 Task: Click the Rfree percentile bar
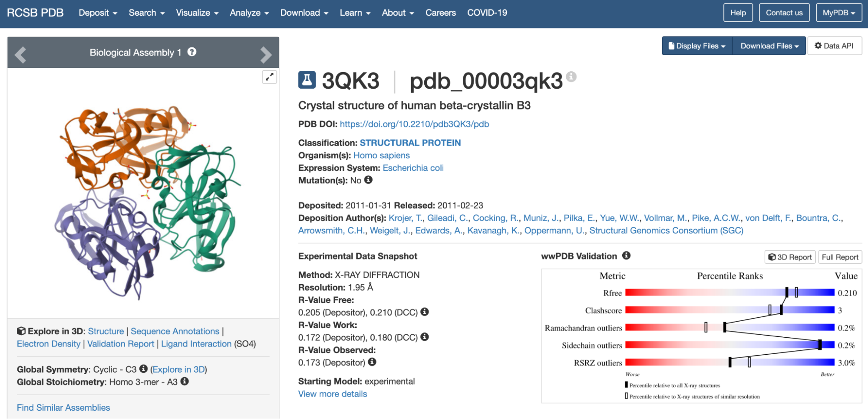[730, 293]
